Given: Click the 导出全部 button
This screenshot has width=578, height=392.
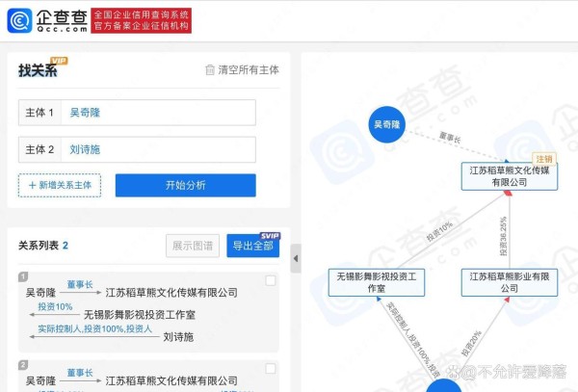Looking at the screenshot, I should [252, 246].
